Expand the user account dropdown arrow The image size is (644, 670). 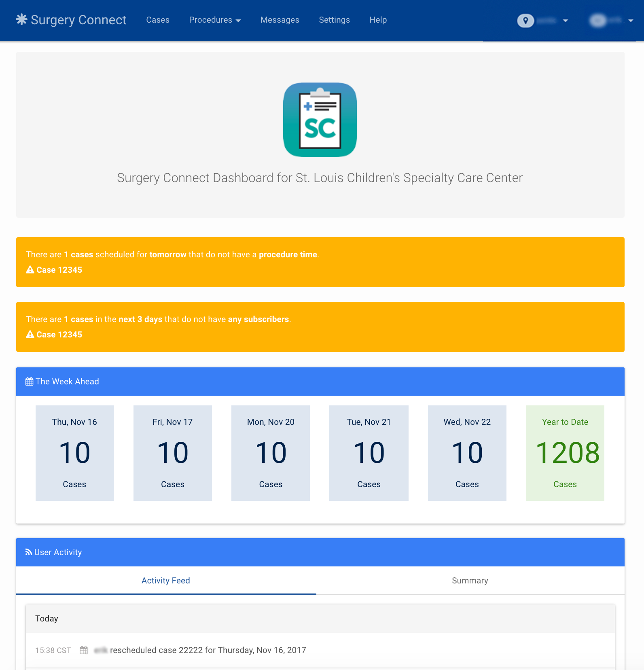point(631,21)
